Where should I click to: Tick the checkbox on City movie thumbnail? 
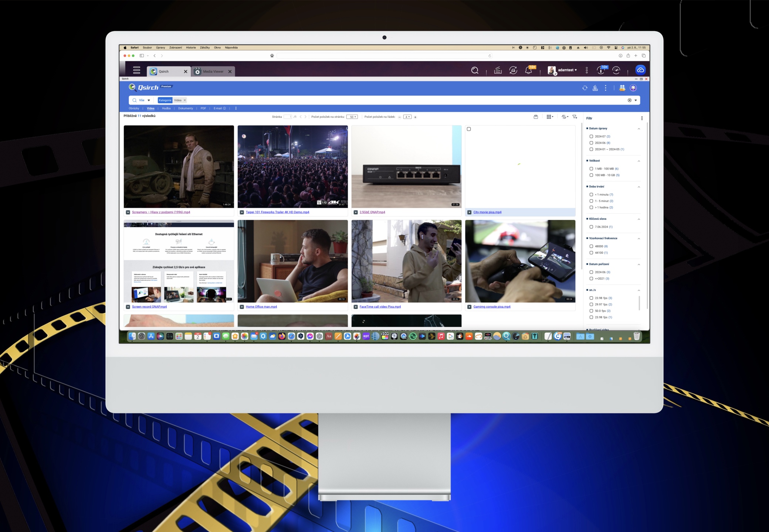tap(469, 129)
